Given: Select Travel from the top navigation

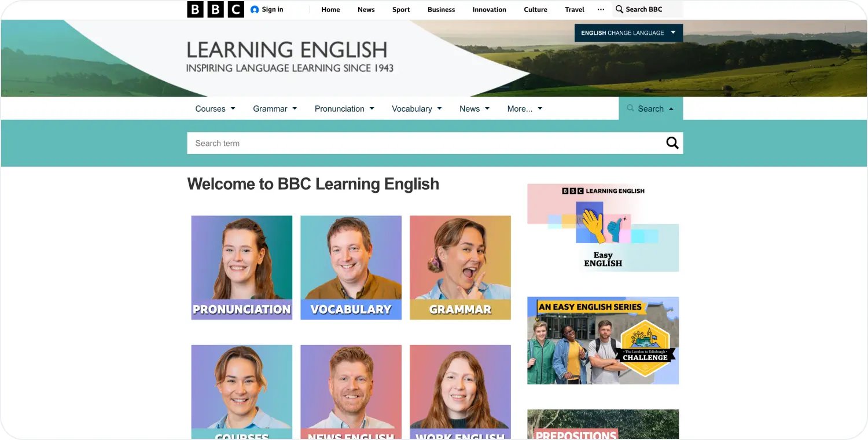Looking at the screenshot, I should tap(574, 9).
